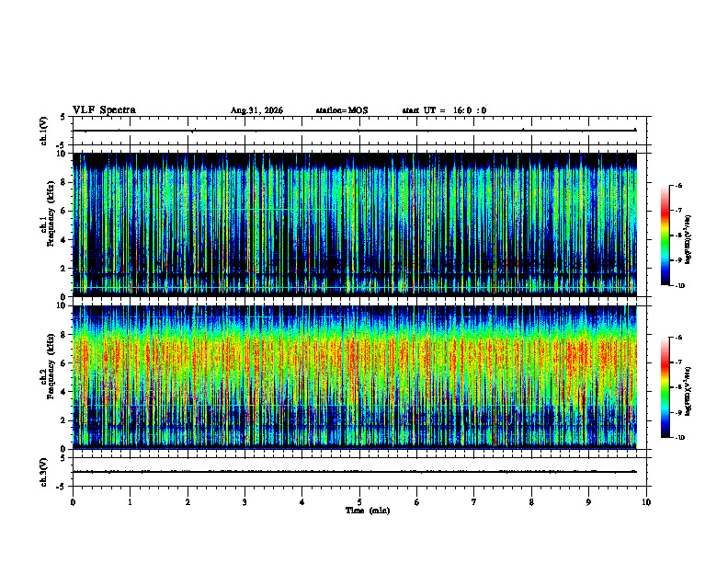This screenshot has height=563, width=728.
Task: Click the start UT 16:0:0 label
Action: coord(444,110)
